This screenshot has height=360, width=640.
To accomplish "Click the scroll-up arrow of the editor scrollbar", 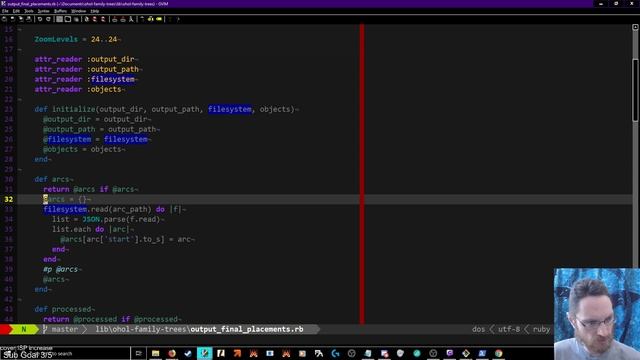I will (635, 27).
